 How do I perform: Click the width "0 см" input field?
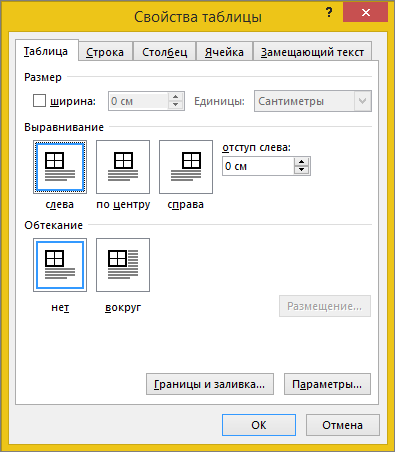coord(138,101)
